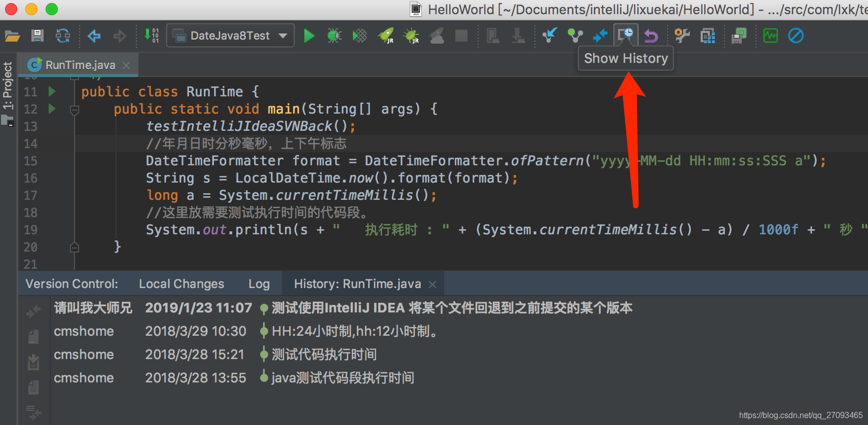Click the JRebel Debug bug icon

[411, 36]
